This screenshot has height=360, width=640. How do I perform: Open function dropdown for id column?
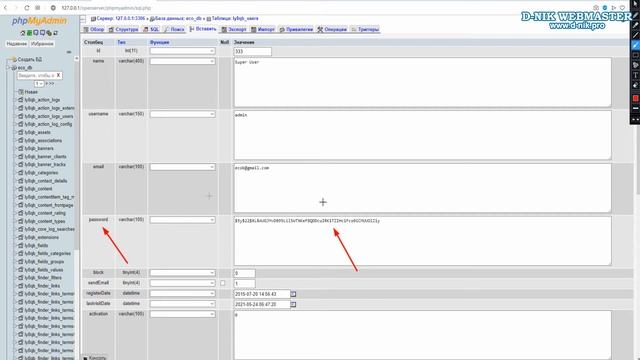point(182,51)
